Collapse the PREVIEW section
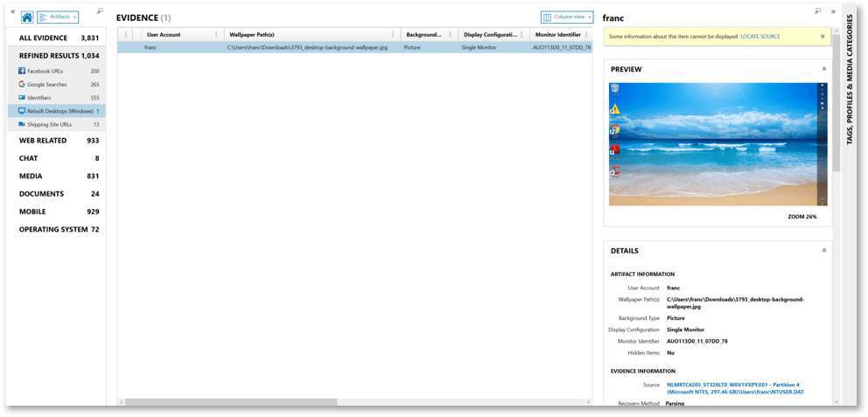Screen dimensions: 868x417 point(823,68)
